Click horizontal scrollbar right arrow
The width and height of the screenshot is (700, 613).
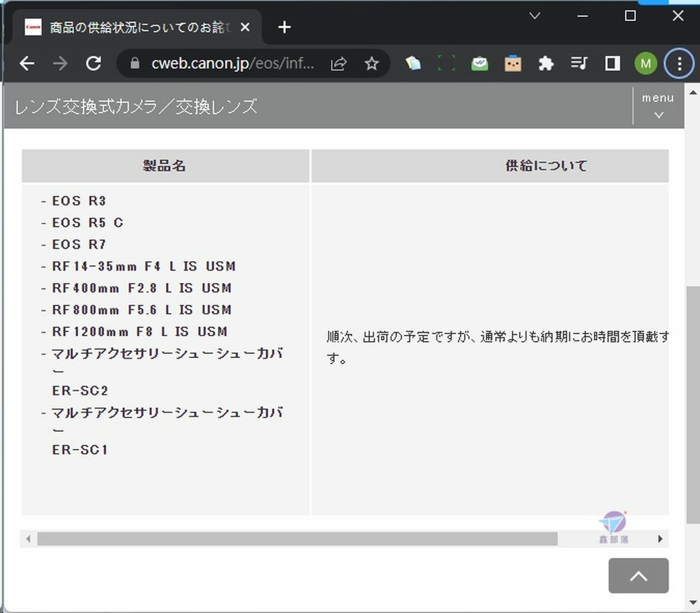[660, 539]
